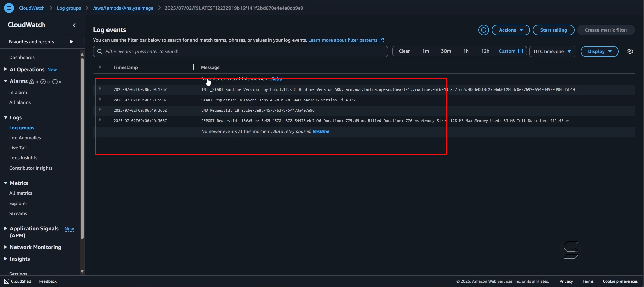Expand the Network Monitoring section
The height and width of the screenshot is (287, 644).
[6, 247]
